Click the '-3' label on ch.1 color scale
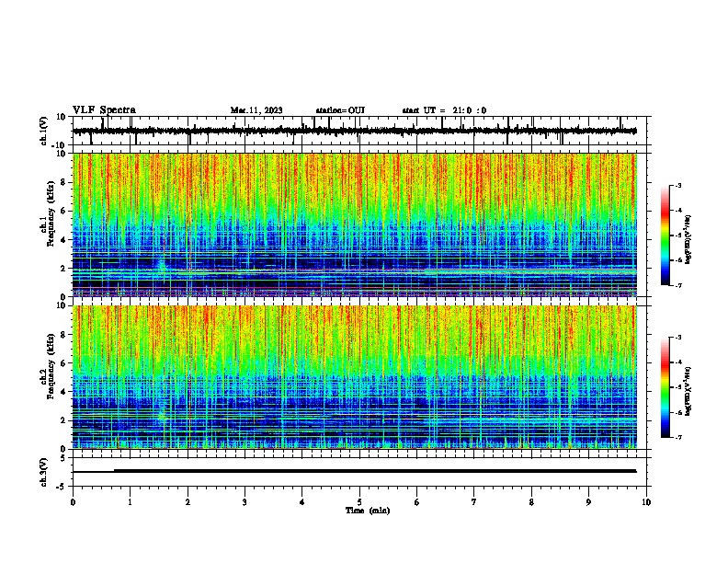The height and width of the screenshot is (563, 728). pyautogui.click(x=677, y=185)
